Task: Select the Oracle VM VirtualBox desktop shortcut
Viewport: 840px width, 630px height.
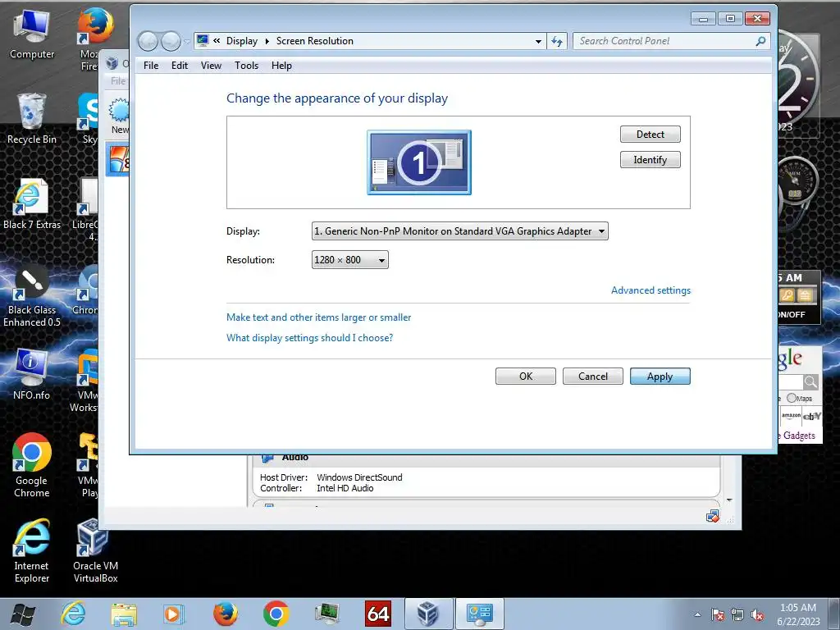Action: point(95,550)
